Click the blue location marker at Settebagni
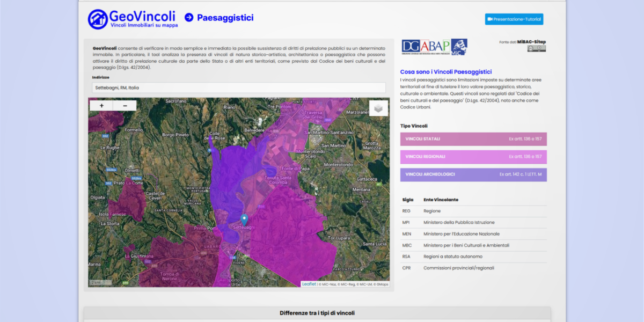Image resolution: width=644 pixels, height=322 pixels. tap(244, 219)
